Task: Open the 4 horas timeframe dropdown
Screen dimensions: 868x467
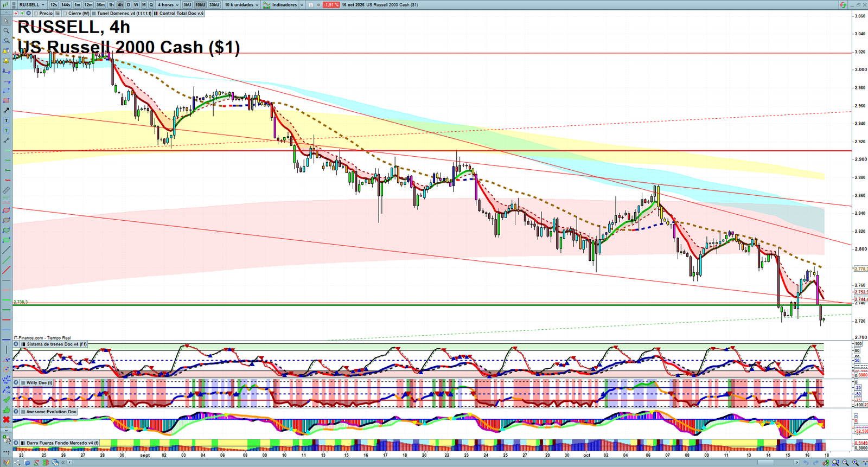Action: 168,5
